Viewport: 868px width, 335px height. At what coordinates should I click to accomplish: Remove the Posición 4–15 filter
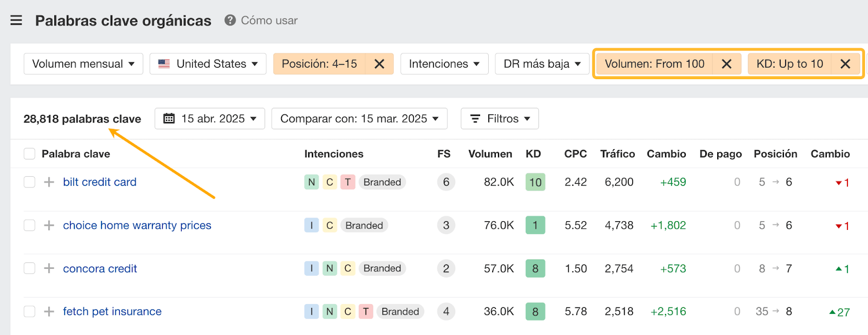[x=379, y=64]
